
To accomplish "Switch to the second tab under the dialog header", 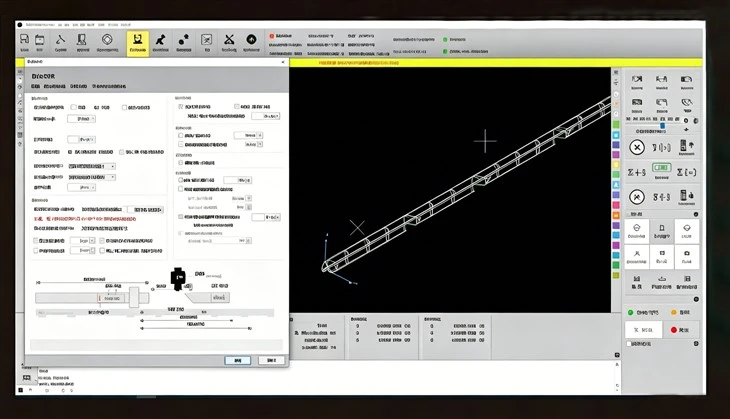I will click(x=54, y=86).
